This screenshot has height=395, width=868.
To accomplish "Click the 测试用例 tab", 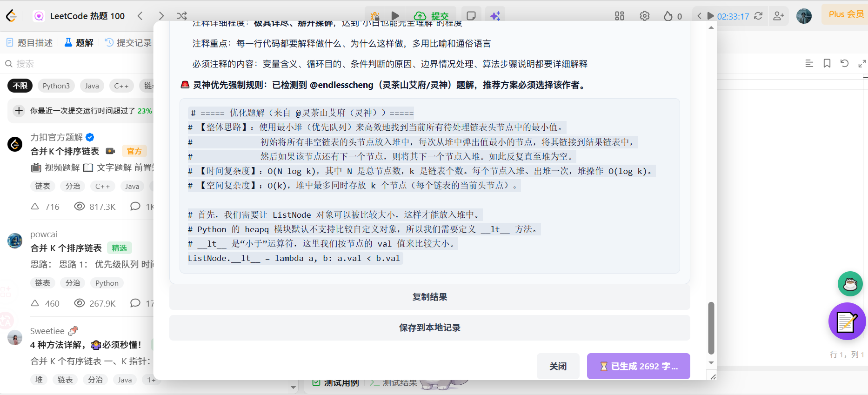I will tap(336, 383).
